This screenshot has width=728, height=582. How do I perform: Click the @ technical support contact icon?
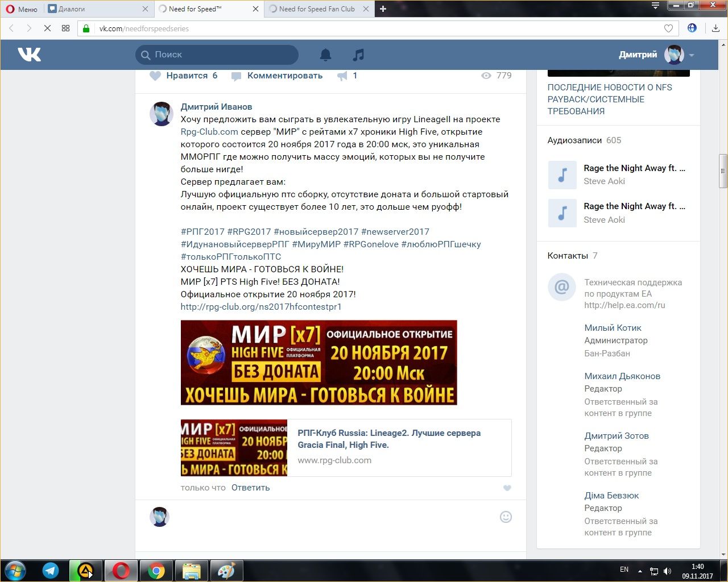[561, 287]
